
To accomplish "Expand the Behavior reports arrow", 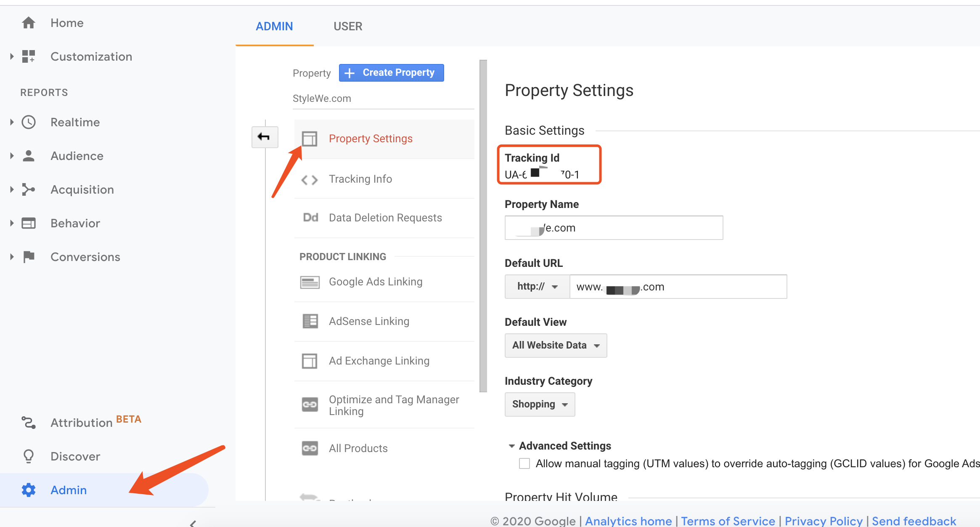I will tap(12, 223).
